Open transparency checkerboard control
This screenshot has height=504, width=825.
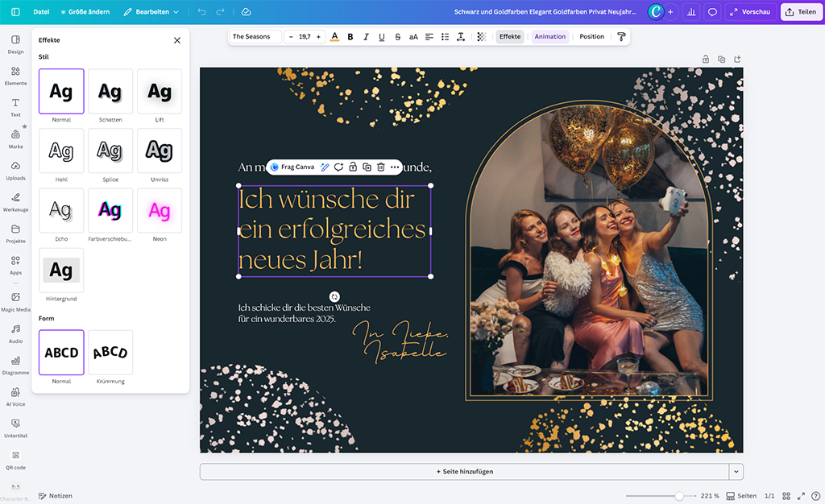[482, 37]
